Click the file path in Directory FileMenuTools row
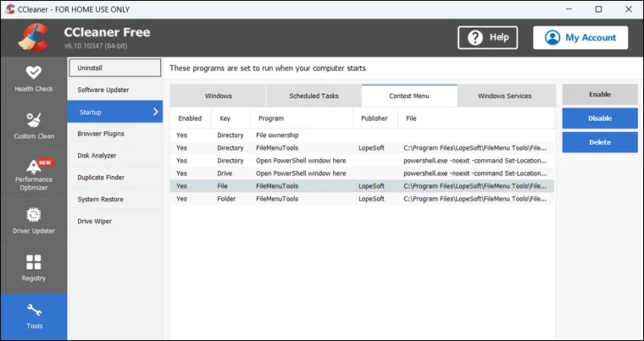The image size is (644, 341). (x=475, y=148)
